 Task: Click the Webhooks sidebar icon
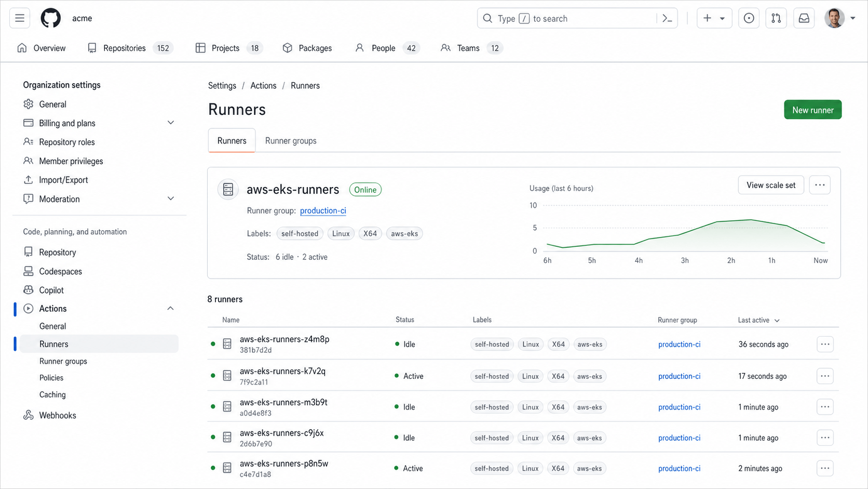[x=29, y=415]
